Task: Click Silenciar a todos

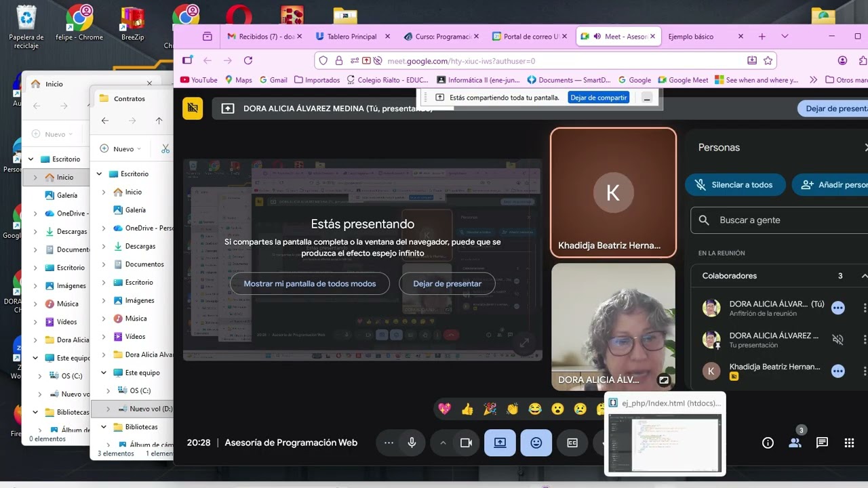Action: click(734, 184)
